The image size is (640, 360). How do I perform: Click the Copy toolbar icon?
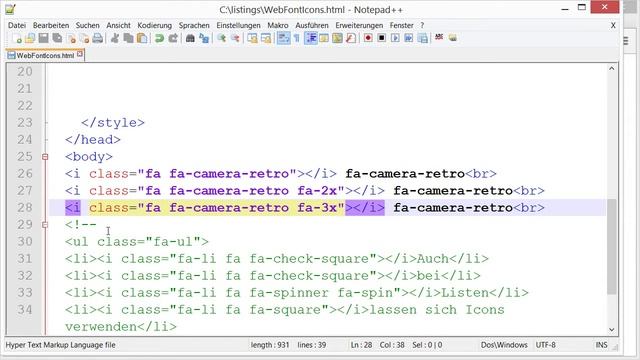pos(129,38)
